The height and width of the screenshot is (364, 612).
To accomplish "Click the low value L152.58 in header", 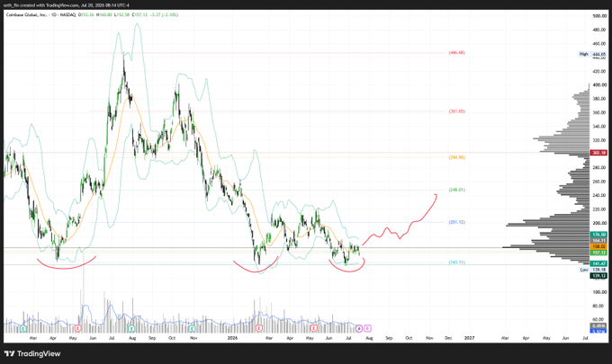I will [121, 14].
